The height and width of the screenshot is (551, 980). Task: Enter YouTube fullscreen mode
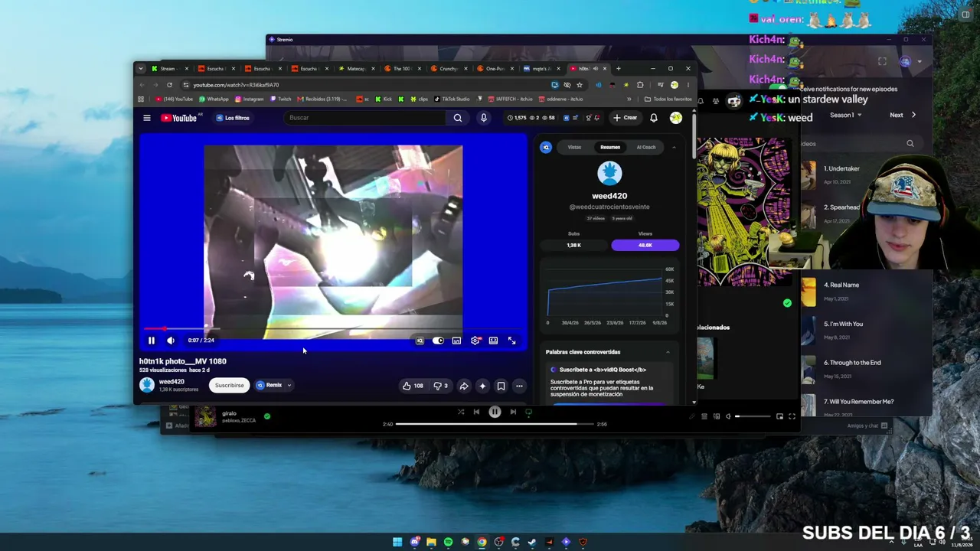click(511, 341)
